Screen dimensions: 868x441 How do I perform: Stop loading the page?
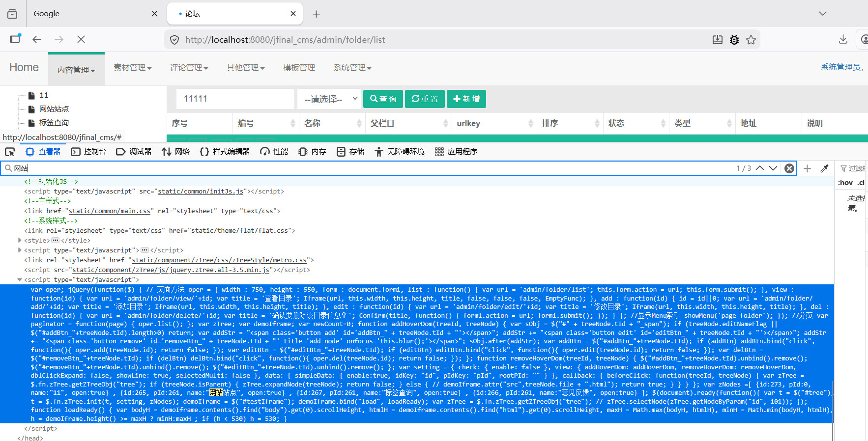[81, 39]
